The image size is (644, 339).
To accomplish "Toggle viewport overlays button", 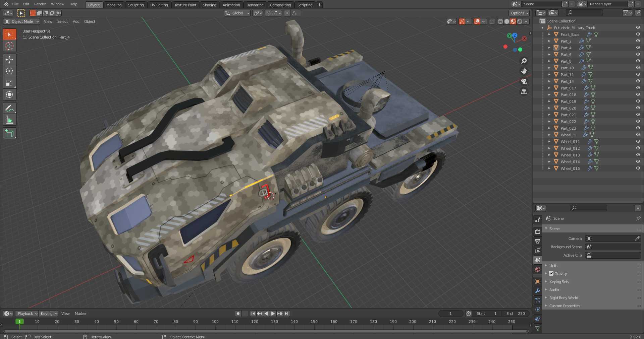I will tap(477, 21).
